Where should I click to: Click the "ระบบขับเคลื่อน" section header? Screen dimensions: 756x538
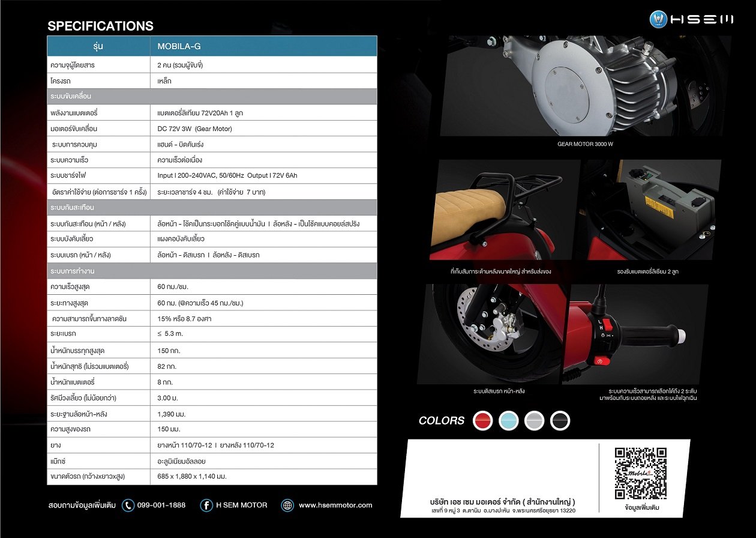(x=212, y=96)
